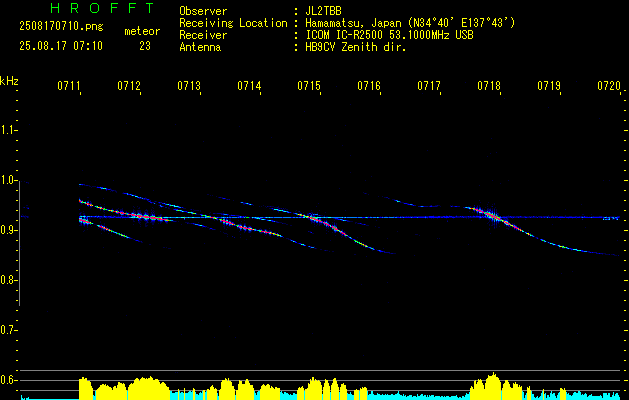The width and height of the screenshot is (629, 400).
Task: Click the Antenna field label
Action: pyautogui.click(x=200, y=47)
